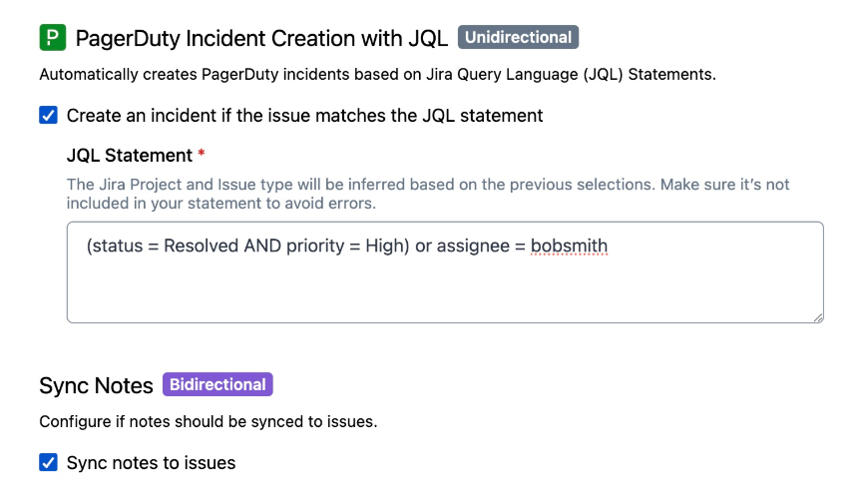
Task: Toggle the Sync notes to issues checkbox
Action: tap(48, 462)
